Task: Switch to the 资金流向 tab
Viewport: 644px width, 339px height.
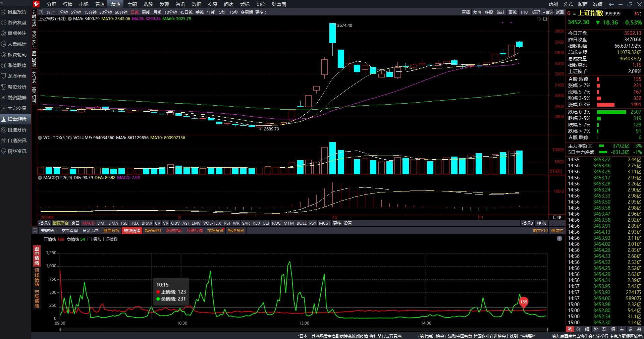Action: (x=91, y=231)
